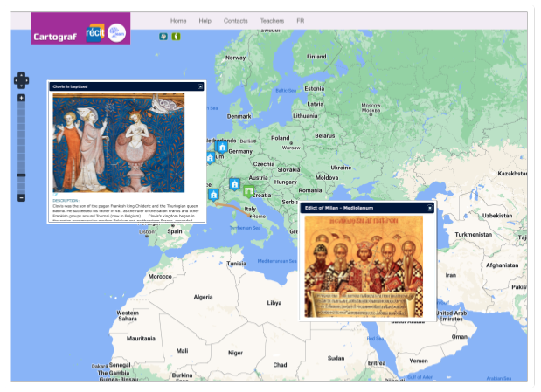This screenshot has height=392, width=541.
Task: Click the green arch marker near Croatia
Action: pyautogui.click(x=249, y=189)
